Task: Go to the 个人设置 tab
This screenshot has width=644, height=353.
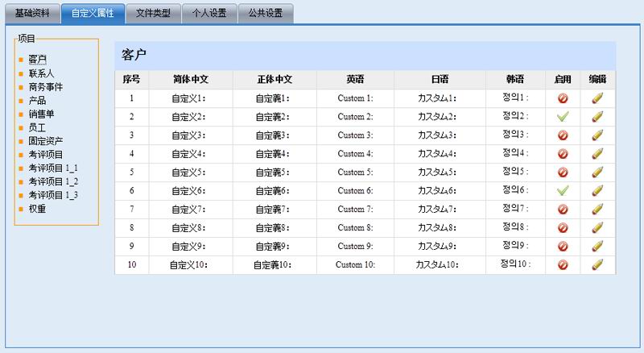Action: coord(209,14)
